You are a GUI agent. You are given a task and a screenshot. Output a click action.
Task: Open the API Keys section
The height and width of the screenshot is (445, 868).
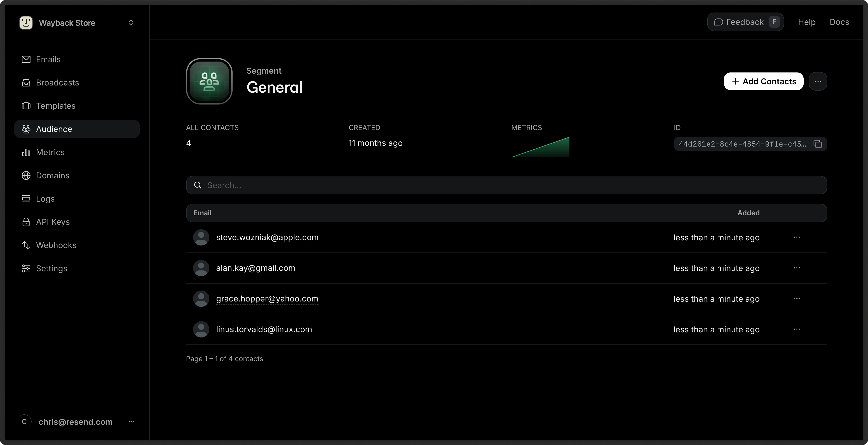click(x=53, y=222)
